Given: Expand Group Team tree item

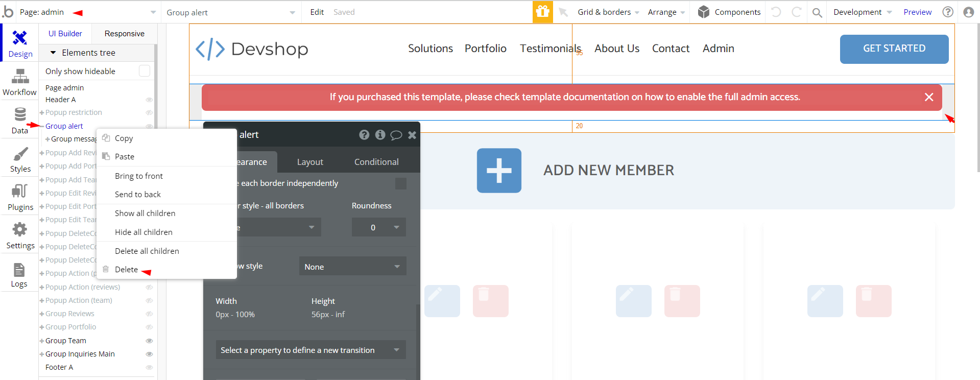Looking at the screenshot, I should coord(42,341).
